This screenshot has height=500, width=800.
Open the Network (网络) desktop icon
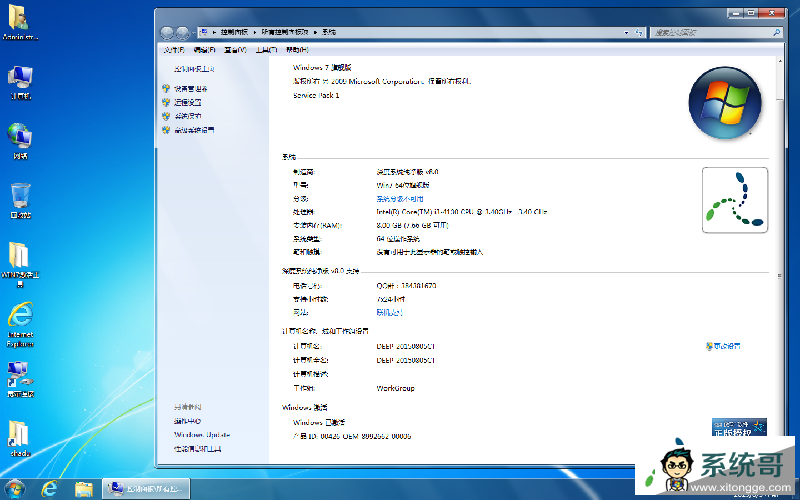click(x=20, y=141)
